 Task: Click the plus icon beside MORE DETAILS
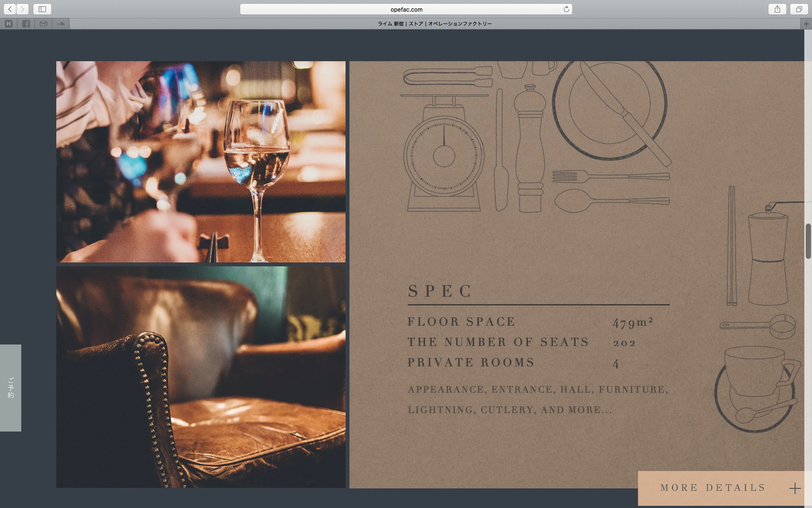[x=794, y=488]
